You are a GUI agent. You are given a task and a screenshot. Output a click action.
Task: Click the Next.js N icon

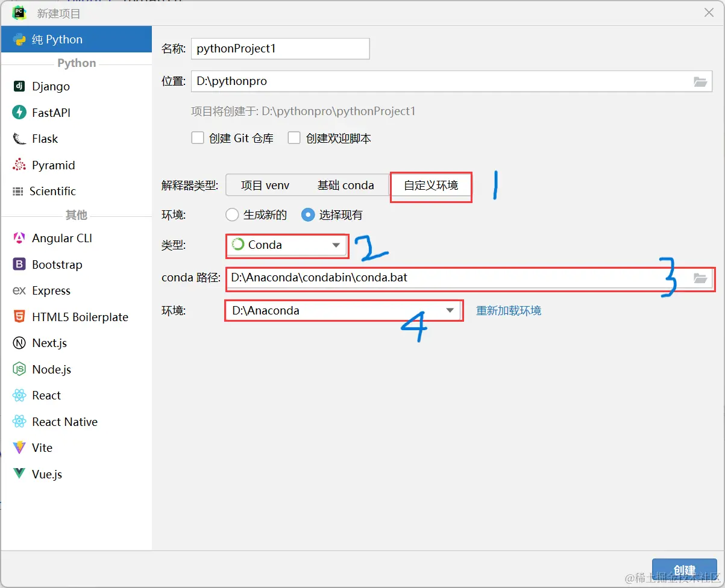pos(19,343)
